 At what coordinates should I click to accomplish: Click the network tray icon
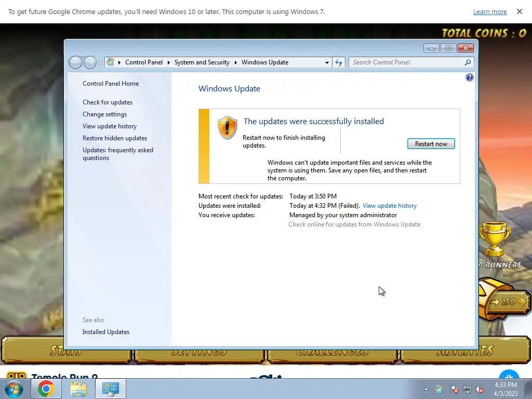click(467, 389)
